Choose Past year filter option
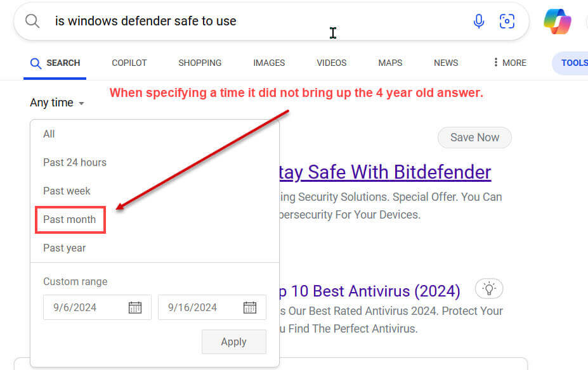 pyautogui.click(x=64, y=248)
